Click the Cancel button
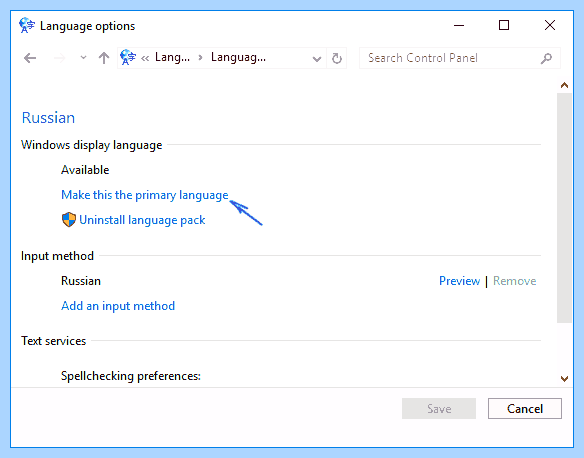The width and height of the screenshot is (584, 458). pyautogui.click(x=525, y=408)
